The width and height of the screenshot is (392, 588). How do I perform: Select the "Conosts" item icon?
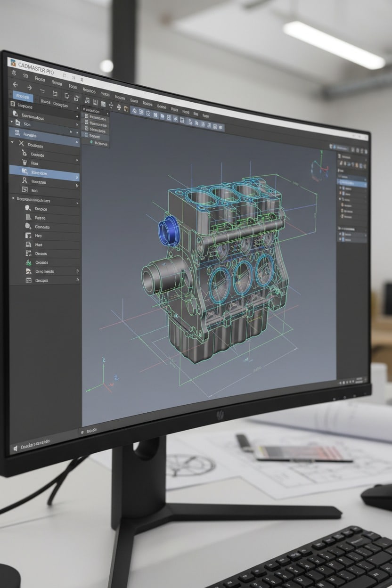[27, 226]
